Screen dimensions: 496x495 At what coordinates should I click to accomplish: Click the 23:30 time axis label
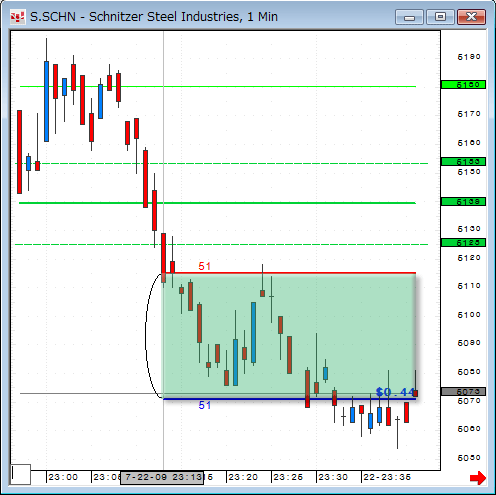333,477
